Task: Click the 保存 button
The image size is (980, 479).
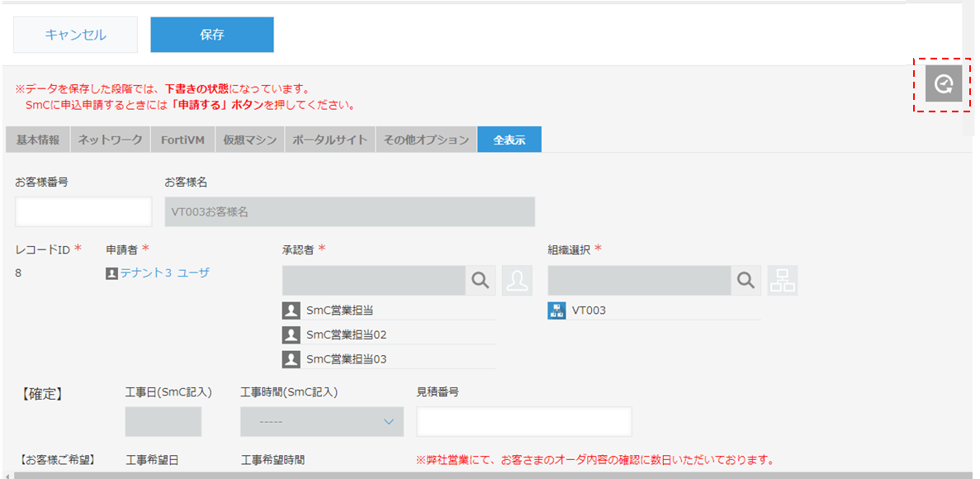Action: tap(212, 35)
